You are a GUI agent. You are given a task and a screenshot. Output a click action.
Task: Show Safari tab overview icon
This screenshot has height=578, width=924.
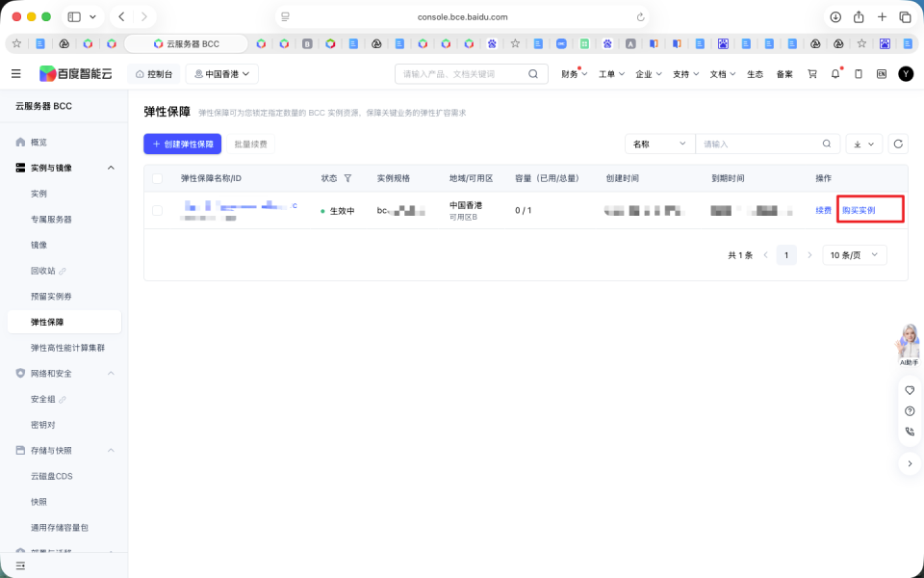point(905,17)
